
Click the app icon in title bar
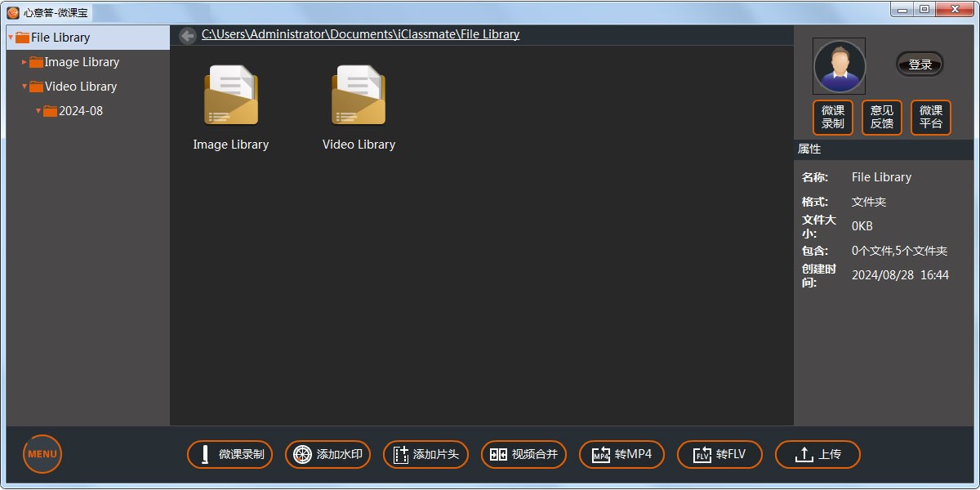pyautogui.click(x=13, y=12)
